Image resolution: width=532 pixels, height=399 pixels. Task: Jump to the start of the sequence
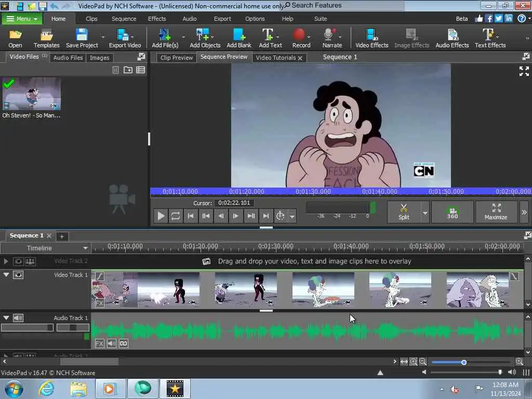click(x=191, y=216)
